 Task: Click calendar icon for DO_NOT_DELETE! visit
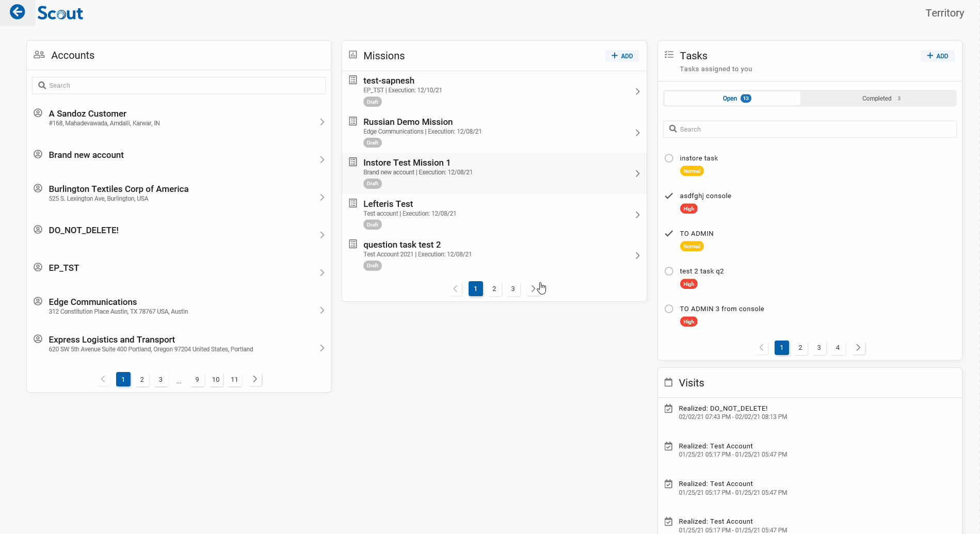coord(668,409)
